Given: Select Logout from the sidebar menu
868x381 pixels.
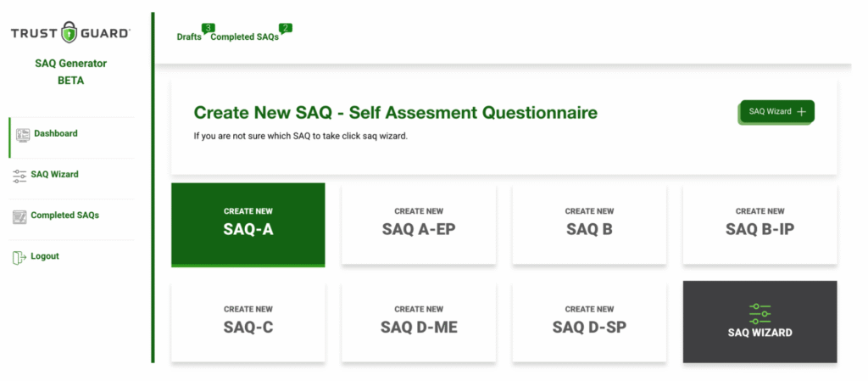Looking at the screenshot, I should point(45,256).
